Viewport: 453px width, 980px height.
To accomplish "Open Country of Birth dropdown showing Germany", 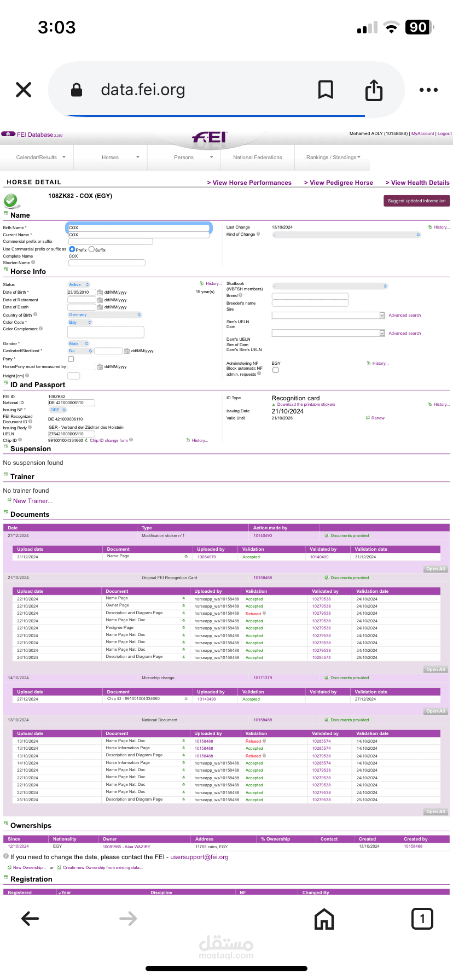I will coord(104,314).
